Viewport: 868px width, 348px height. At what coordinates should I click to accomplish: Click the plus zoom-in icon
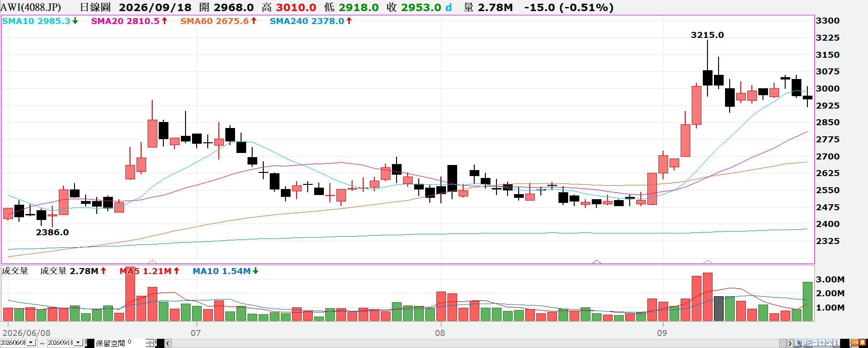(822, 342)
